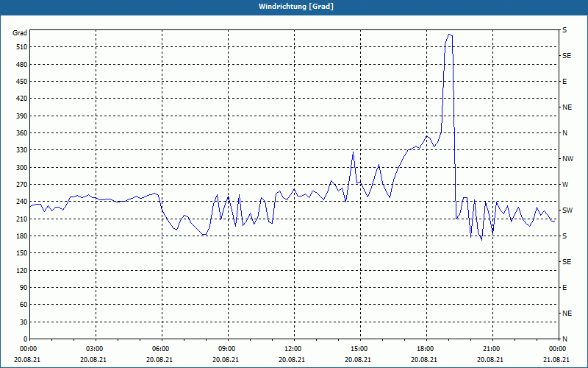Viewport: 588px width, 368px height.
Task: Click the 21:00 time label
Action: 492,349
